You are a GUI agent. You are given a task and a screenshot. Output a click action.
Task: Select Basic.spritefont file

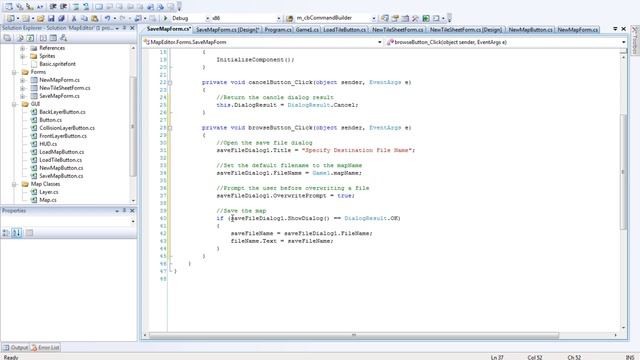point(57,64)
